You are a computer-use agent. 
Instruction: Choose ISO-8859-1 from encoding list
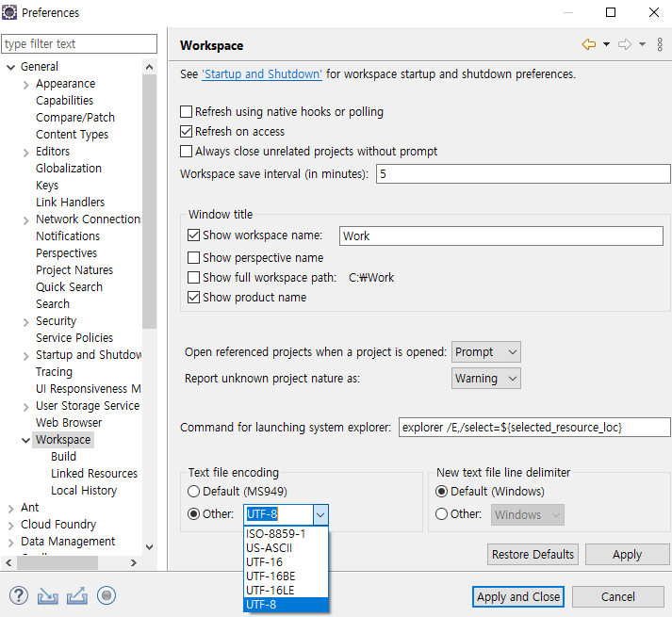coord(286,534)
